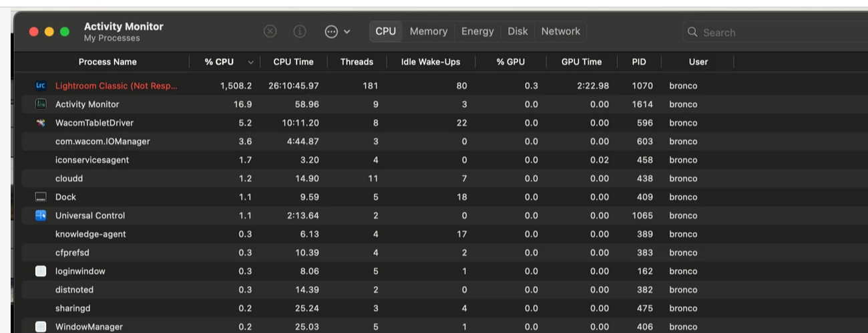Select the com.wacom.IOManager process
Screen dimensions: 868x333
(x=102, y=142)
